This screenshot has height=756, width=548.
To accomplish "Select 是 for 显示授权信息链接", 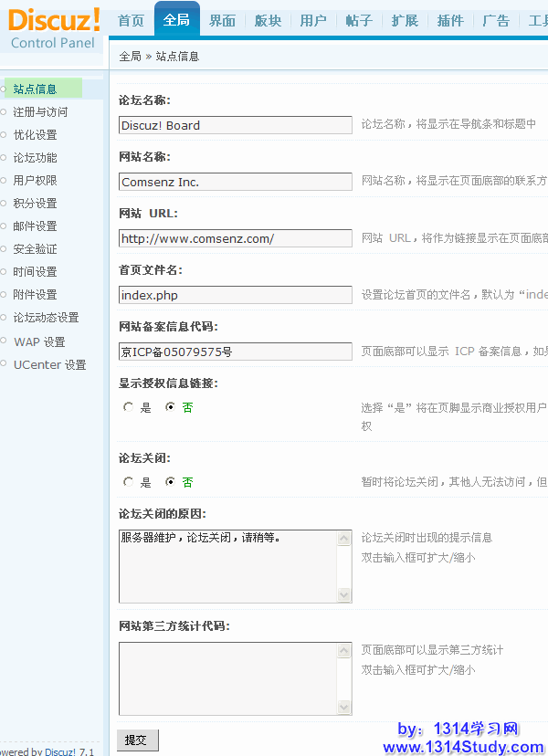I will point(129,407).
